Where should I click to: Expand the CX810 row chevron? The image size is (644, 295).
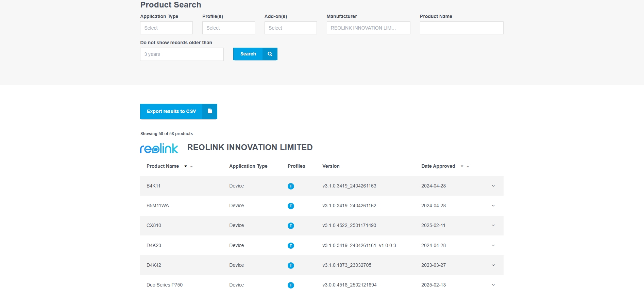click(x=493, y=226)
